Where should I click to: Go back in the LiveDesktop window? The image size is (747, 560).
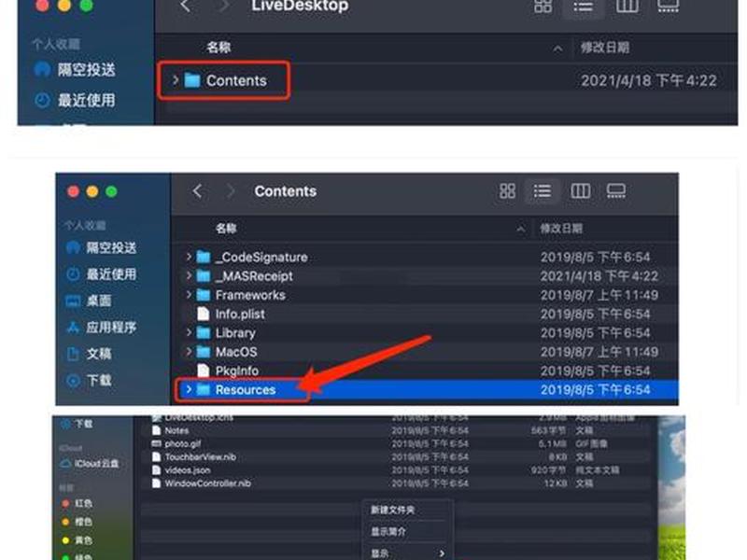pyautogui.click(x=186, y=7)
